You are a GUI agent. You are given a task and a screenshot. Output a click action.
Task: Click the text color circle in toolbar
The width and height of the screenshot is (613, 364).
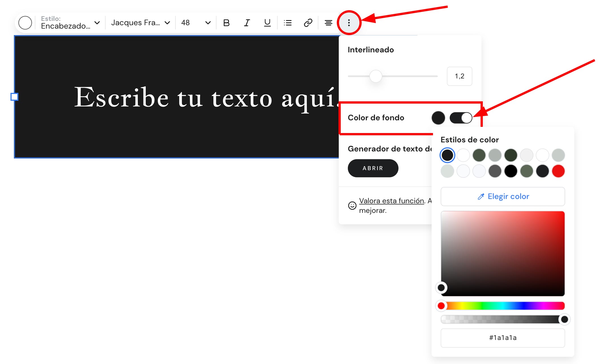[x=25, y=23]
